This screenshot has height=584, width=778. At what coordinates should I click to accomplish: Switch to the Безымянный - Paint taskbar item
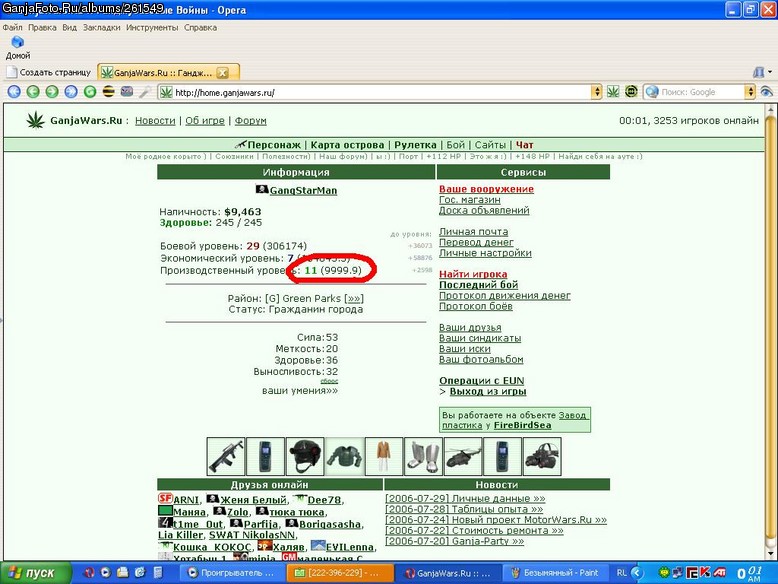tap(556, 573)
